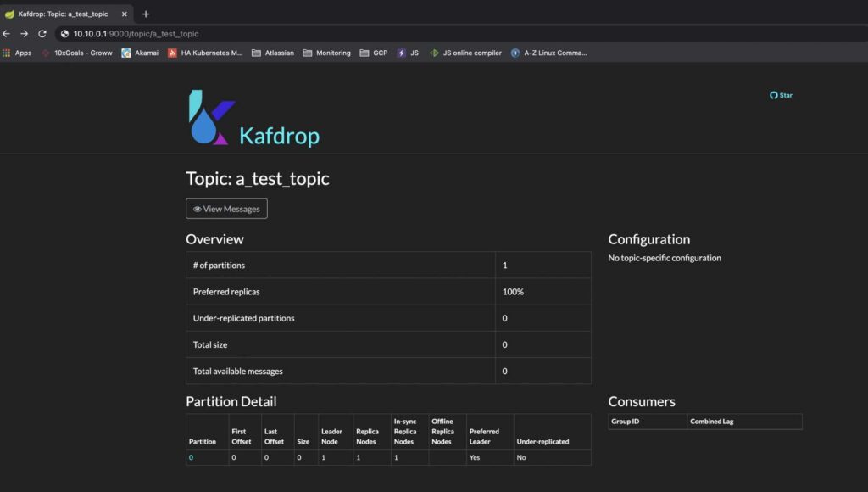
Task: Click the 'Partition Detail' heading
Action: [x=231, y=401]
